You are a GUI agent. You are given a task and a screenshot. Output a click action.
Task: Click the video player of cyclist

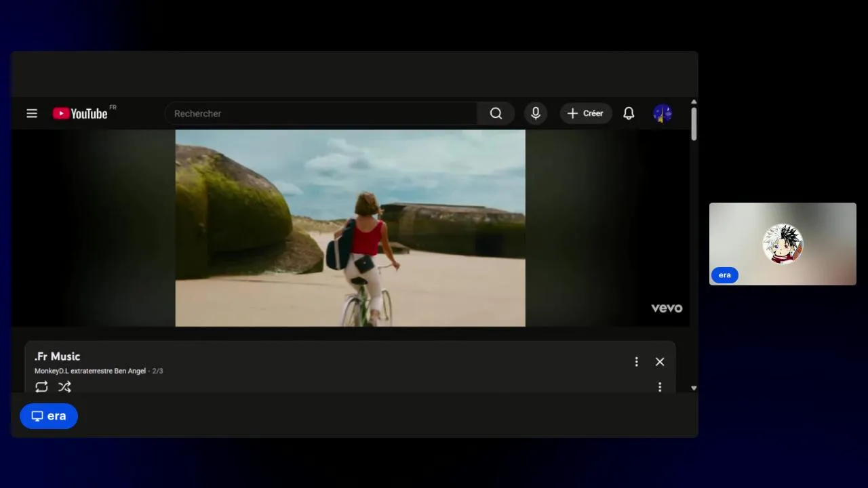pos(350,228)
